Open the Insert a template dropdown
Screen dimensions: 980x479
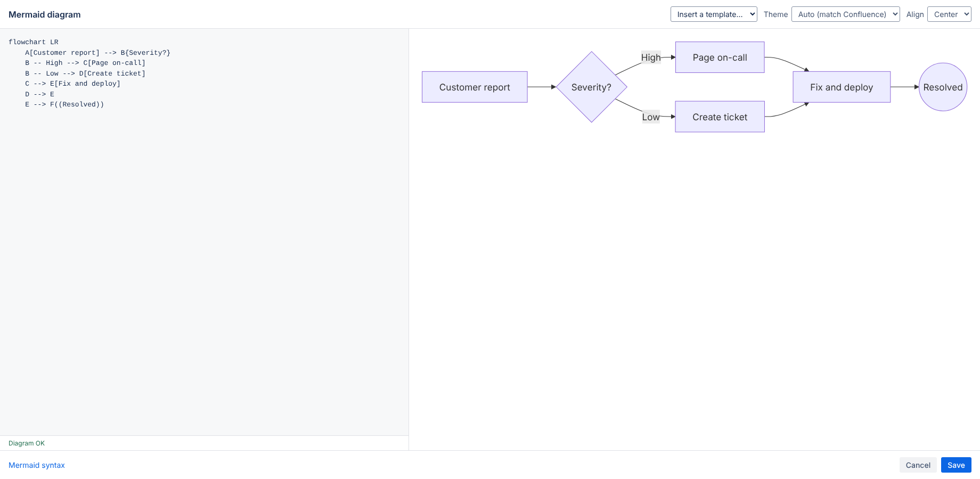(714, 14)
